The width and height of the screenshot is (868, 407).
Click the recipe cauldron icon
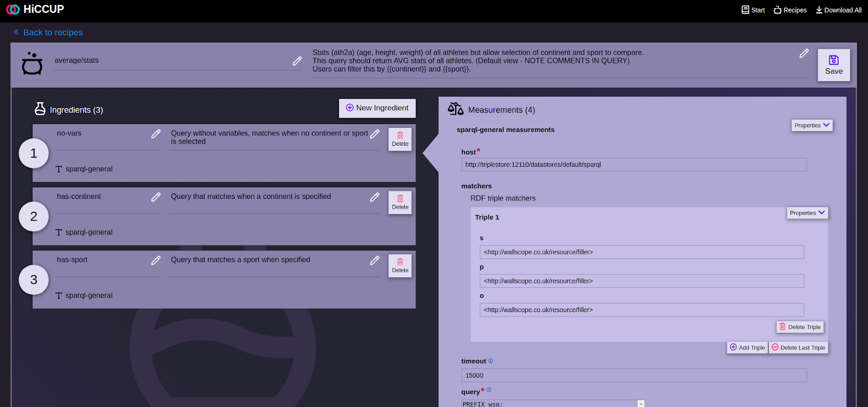click(x=32, y=63)
